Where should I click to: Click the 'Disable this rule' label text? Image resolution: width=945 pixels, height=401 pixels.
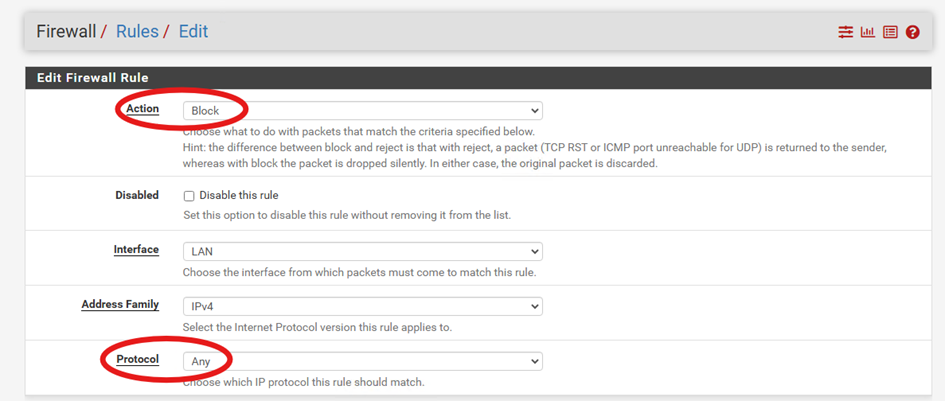(239, 195)
